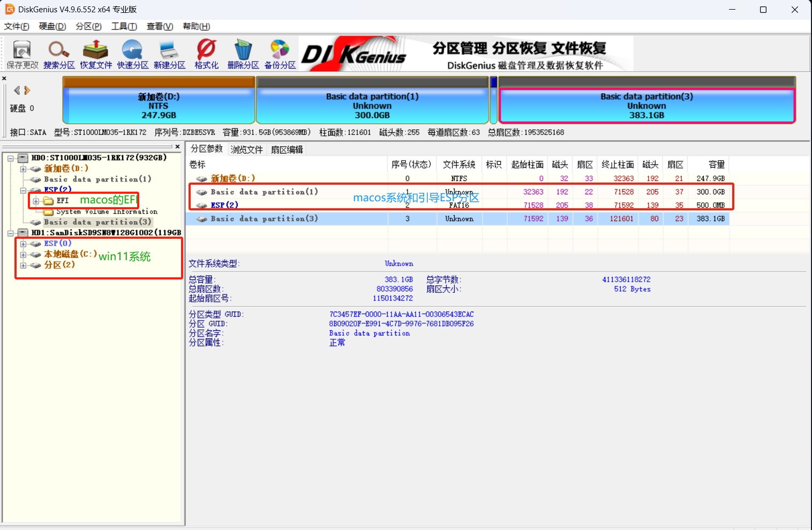
Task: Click the 序号(状态) column header
Action: tap(411, 164)
